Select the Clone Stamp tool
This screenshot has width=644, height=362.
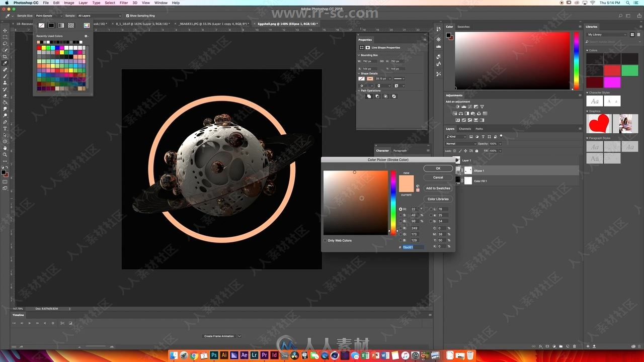point(5,82)
